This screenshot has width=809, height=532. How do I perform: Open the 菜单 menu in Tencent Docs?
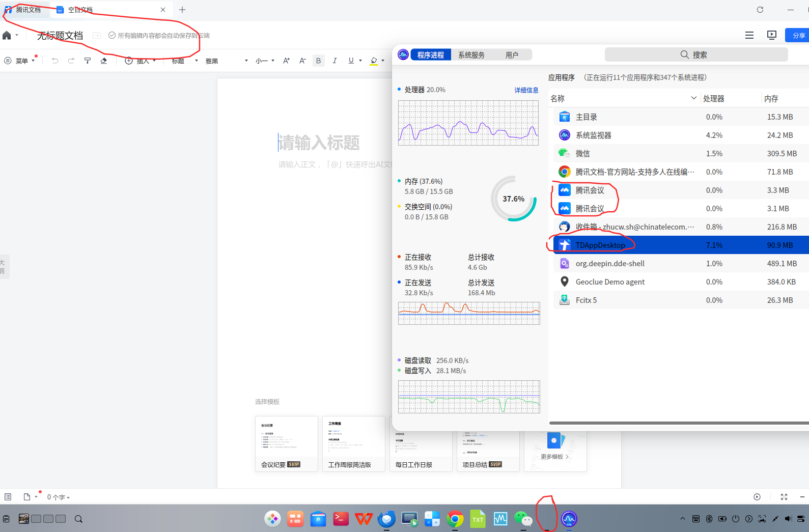point(20,61)
